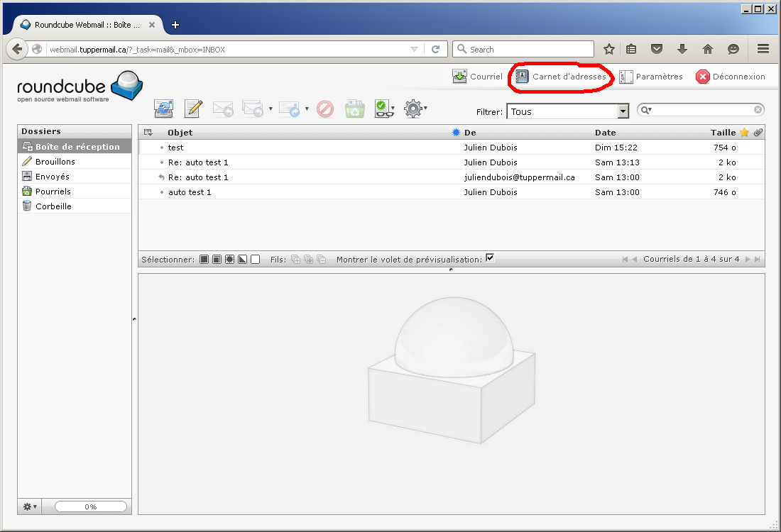
Task: Open the Filtrer dropdown showing Tous
Action: (x=567, y=111)
